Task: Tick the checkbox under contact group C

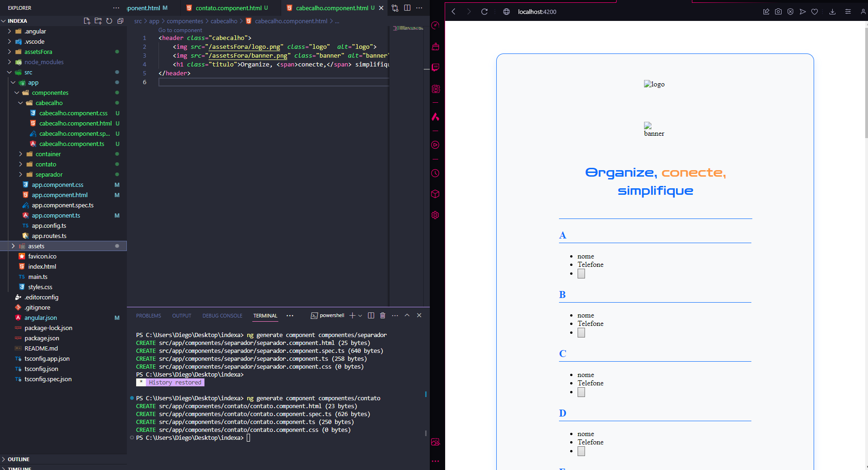Action: (x=581, y=392)
